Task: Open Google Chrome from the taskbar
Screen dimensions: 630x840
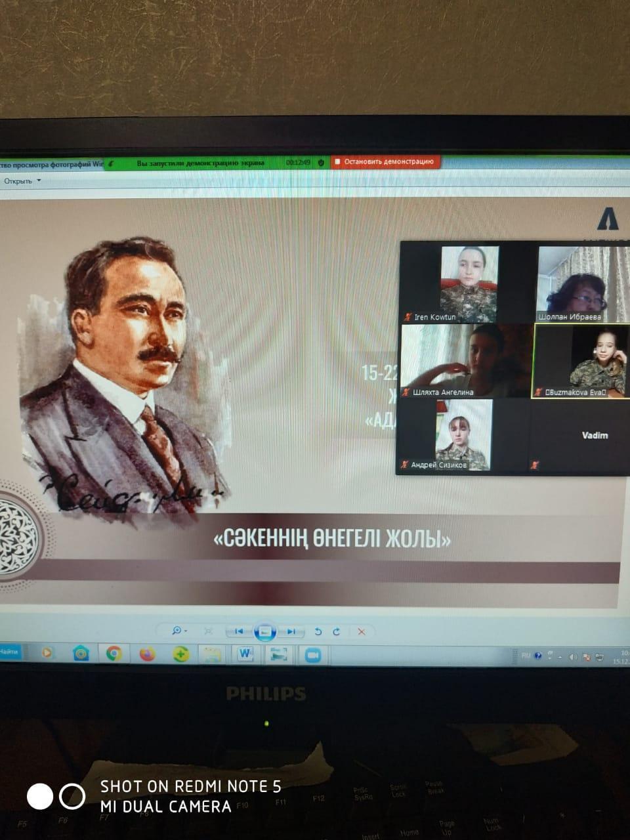Action: (114, 654)
